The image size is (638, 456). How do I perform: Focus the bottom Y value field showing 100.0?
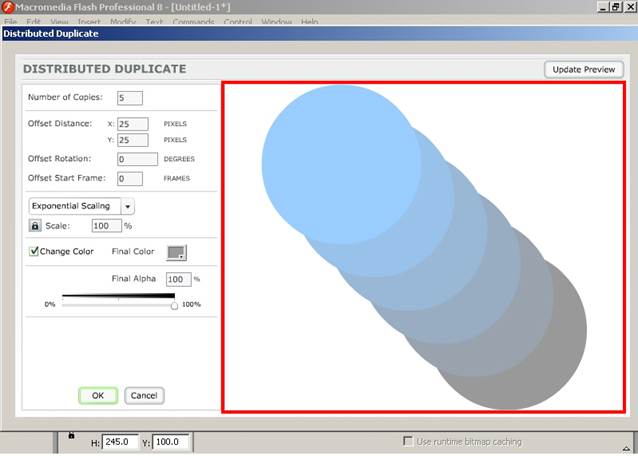tap(170, 442)
